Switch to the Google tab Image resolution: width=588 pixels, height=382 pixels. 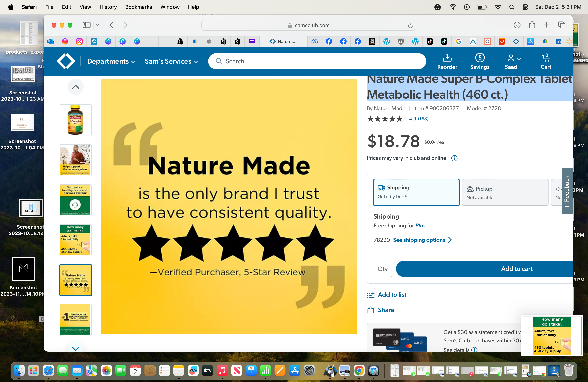(458, 41)
